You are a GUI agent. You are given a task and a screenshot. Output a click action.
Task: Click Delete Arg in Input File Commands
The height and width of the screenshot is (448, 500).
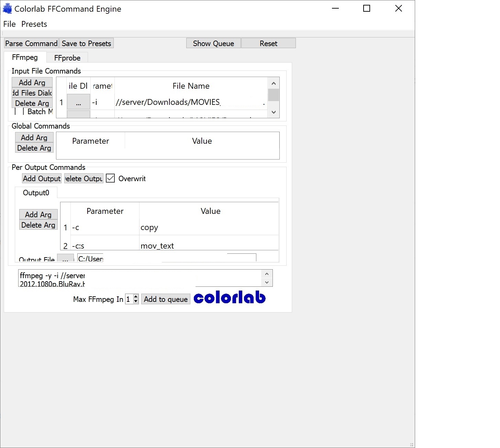32,103
